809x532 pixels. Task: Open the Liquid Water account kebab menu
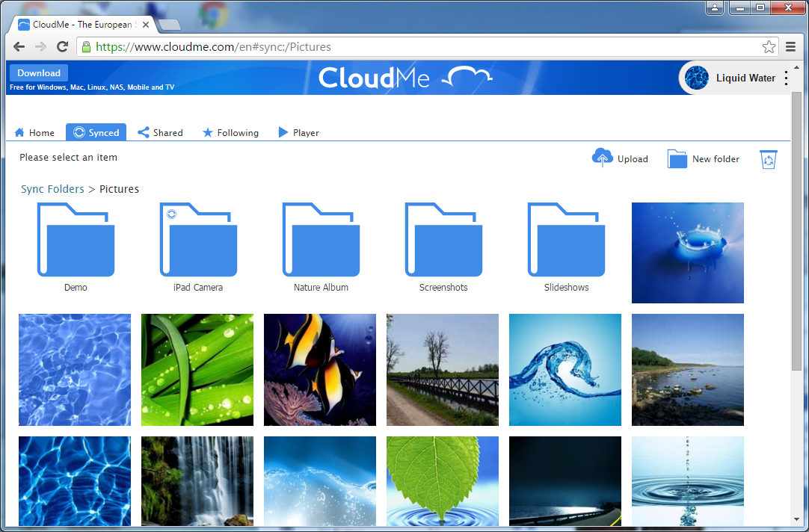(x=786, y=77)
